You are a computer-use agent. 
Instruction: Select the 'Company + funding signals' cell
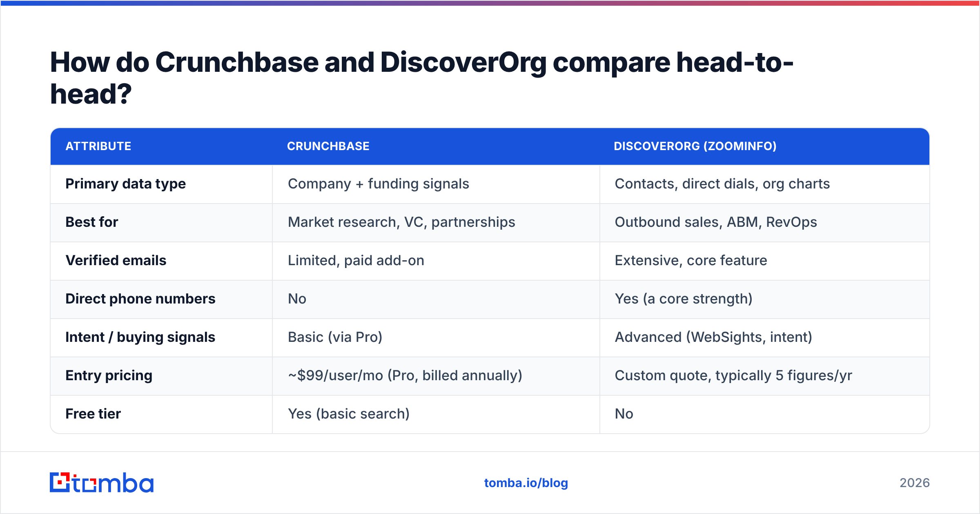pos(379,184)
